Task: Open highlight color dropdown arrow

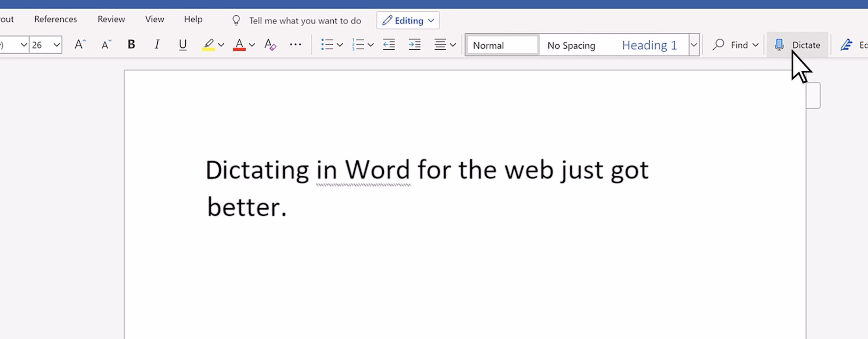Action: point(221,45)
